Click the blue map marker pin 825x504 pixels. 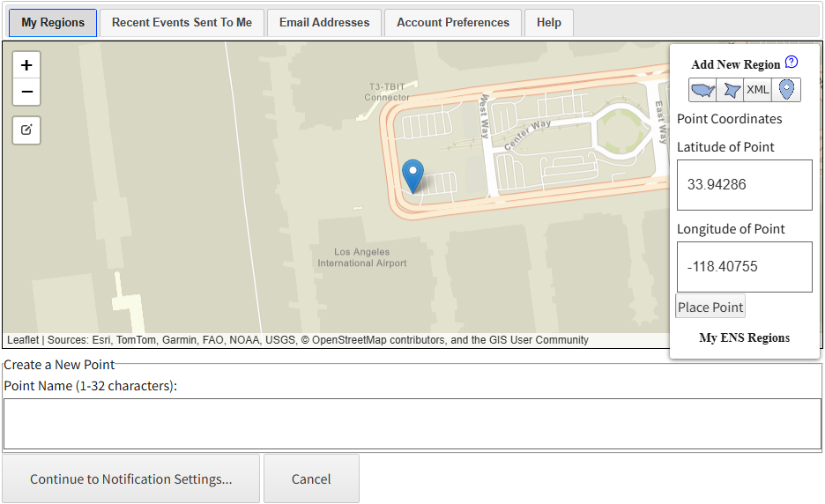click(413, 176)
